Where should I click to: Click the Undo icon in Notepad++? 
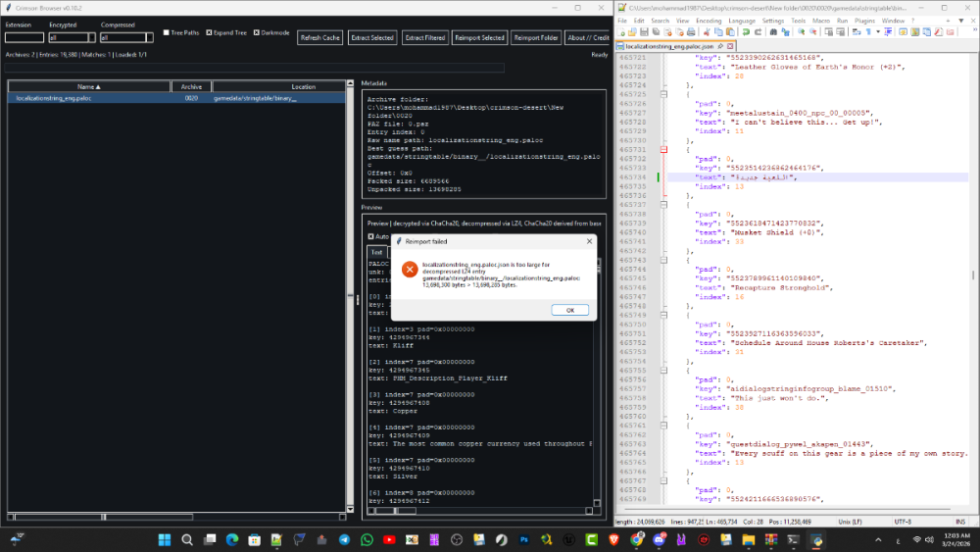[746, 32]
